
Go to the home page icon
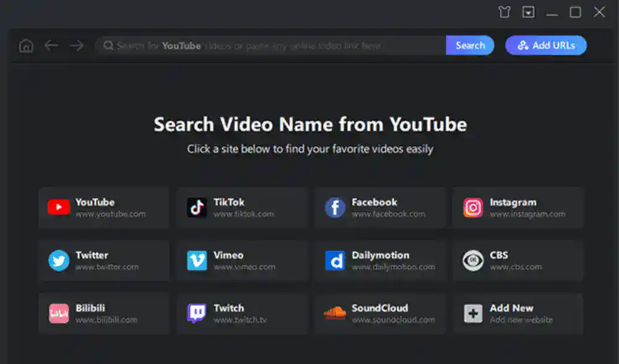26,46
